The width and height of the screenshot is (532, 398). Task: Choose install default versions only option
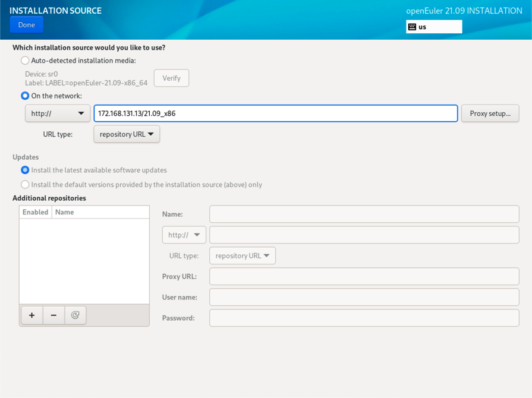pyautogui.click(x=25, y=185)
